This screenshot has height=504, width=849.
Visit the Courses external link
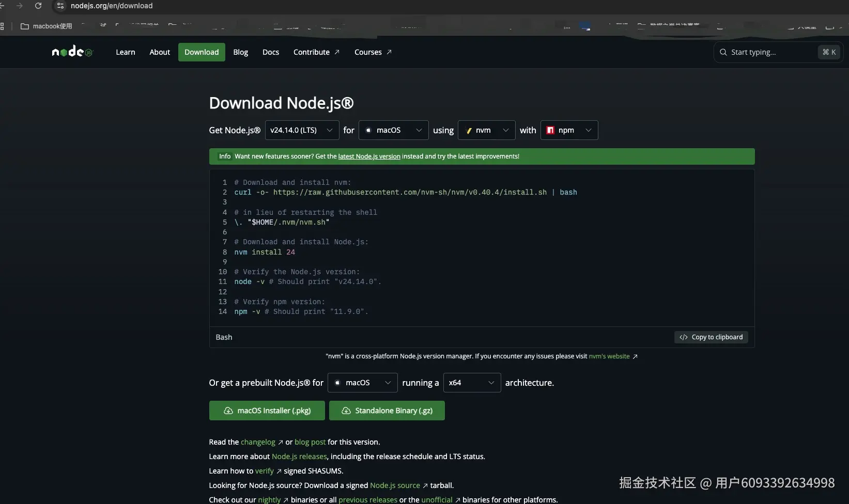(373, 52)
